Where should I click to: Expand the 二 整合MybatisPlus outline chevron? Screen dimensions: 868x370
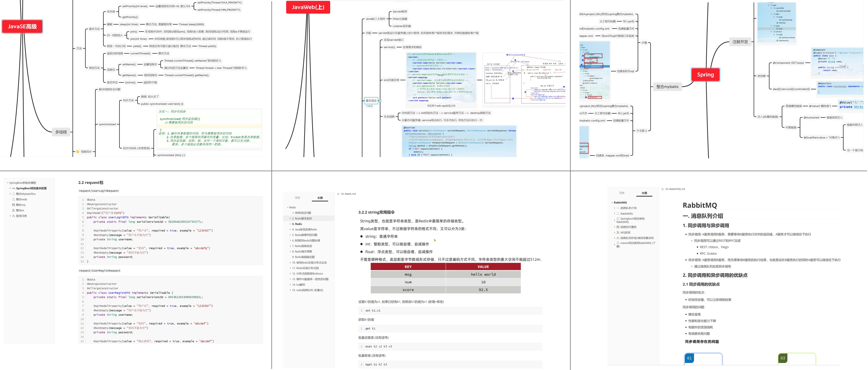[x=10, y=194]
